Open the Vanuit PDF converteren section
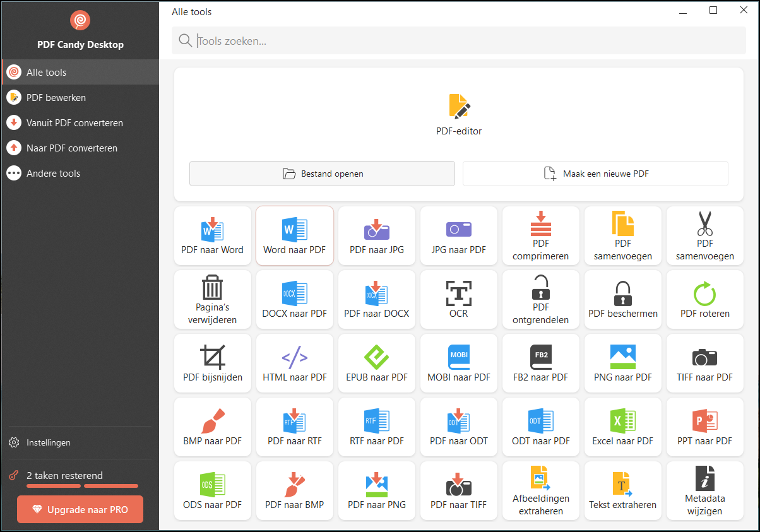This screenshot has width=760, height=532. click(80, 122)
